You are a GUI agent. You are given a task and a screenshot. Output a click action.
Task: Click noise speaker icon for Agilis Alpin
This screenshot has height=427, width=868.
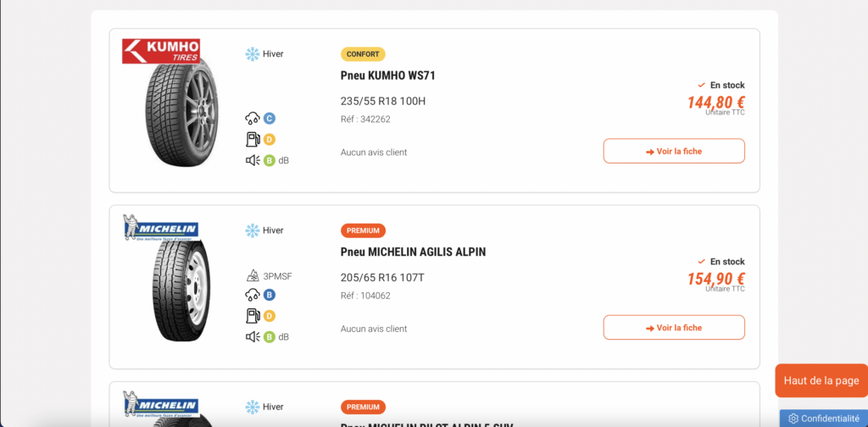253,337
